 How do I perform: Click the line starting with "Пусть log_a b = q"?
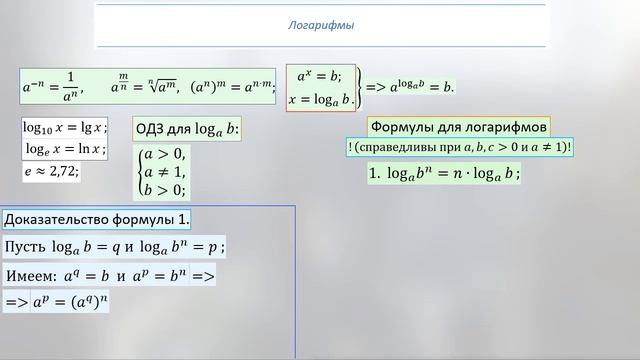coord(114,247)
